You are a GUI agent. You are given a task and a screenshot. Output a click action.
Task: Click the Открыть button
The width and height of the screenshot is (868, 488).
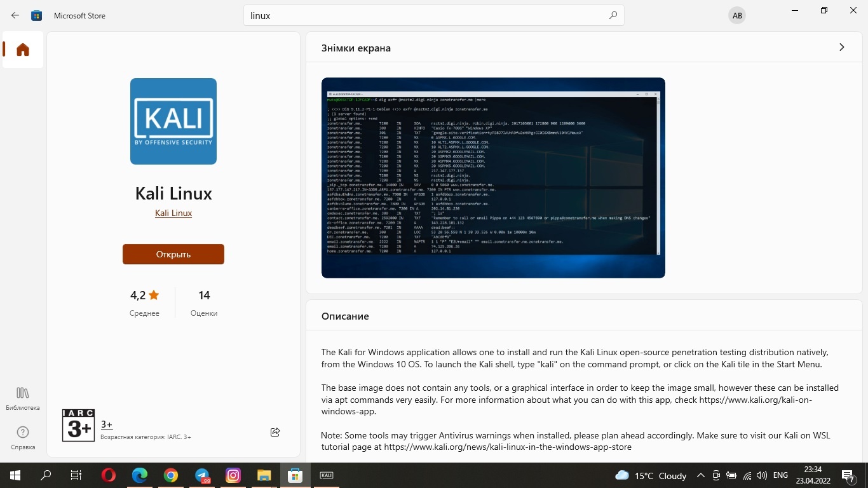pos(173,254)
